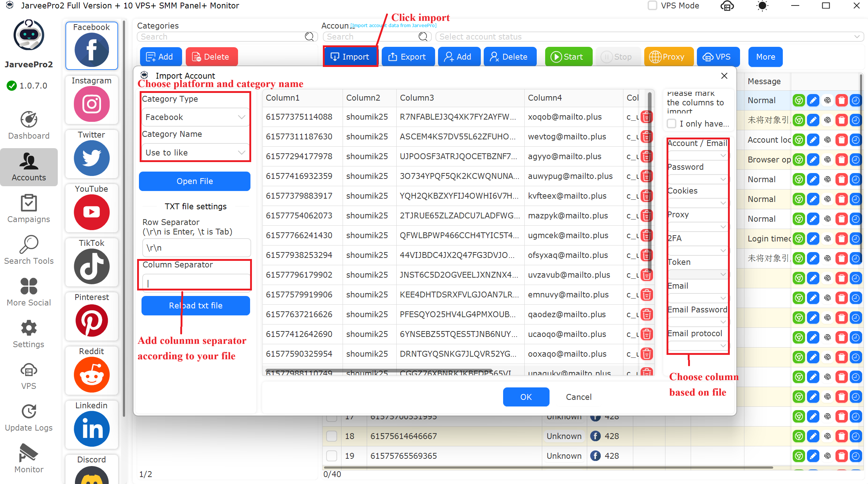The height and width of the screenshot is (484, 868).
Task: Click the clock schedule icon in row 18
Action: coord(856,436)
